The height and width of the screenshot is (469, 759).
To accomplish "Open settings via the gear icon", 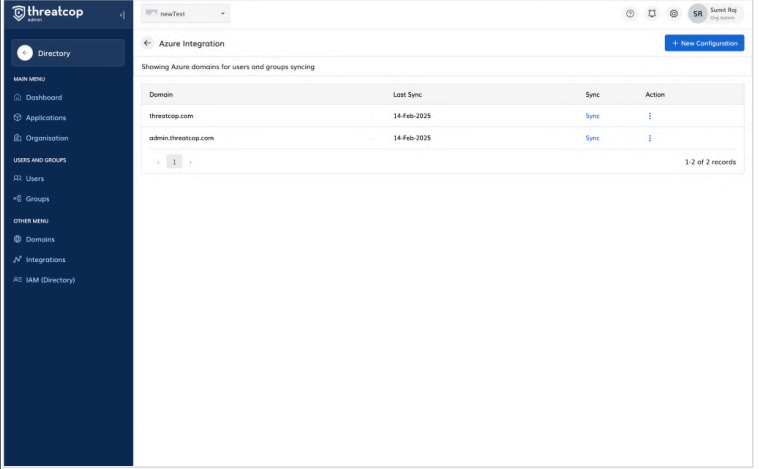I will pyautogui.click(x=674, y=14).
